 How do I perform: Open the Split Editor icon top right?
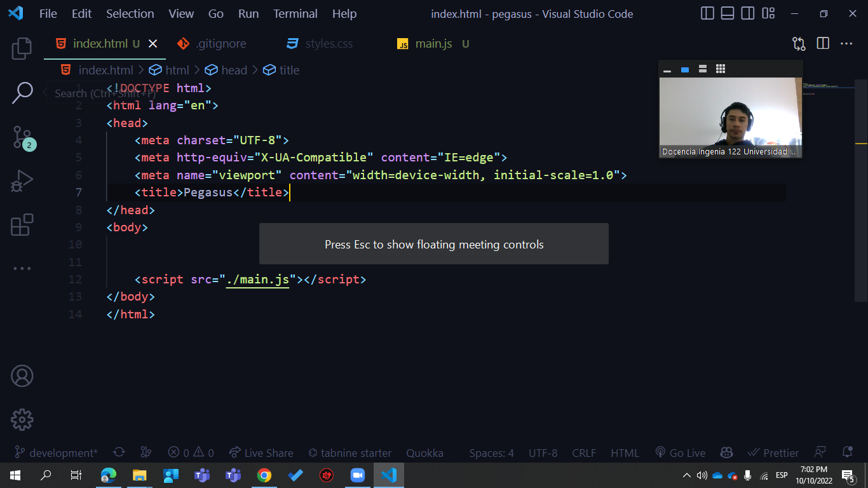coord(822,43)
